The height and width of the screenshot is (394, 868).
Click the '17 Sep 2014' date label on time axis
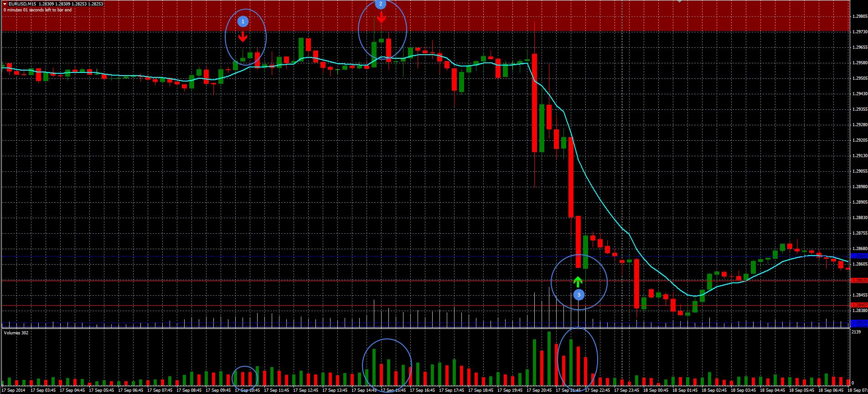(14, 390)
